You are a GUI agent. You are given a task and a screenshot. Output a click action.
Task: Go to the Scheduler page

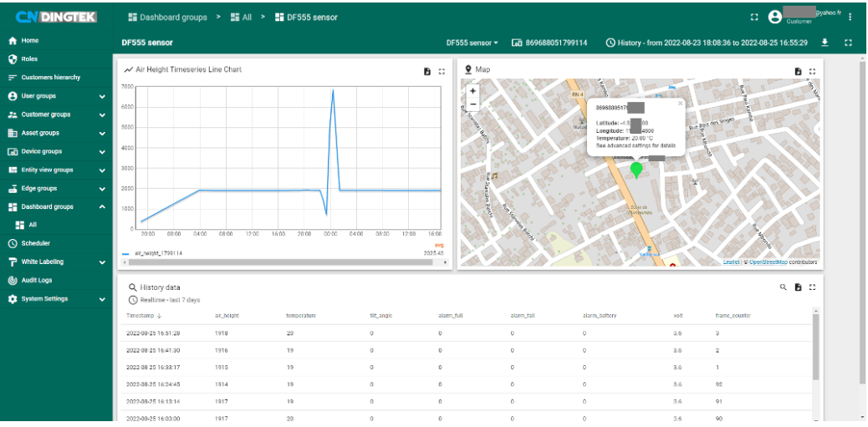[35, 243]
